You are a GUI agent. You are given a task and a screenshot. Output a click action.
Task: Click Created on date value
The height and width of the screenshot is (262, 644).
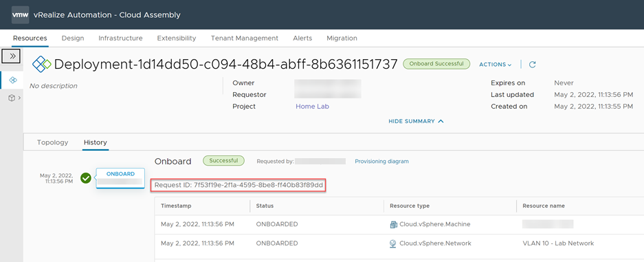593,107
